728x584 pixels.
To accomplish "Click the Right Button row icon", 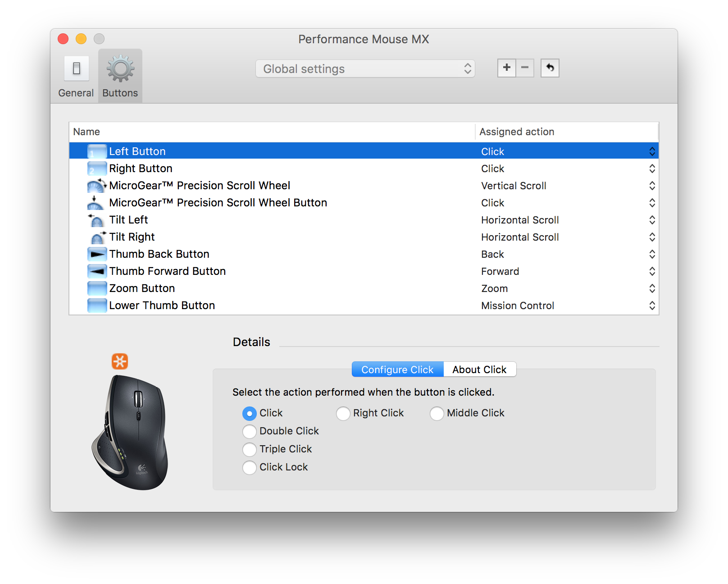I will 97,169.
